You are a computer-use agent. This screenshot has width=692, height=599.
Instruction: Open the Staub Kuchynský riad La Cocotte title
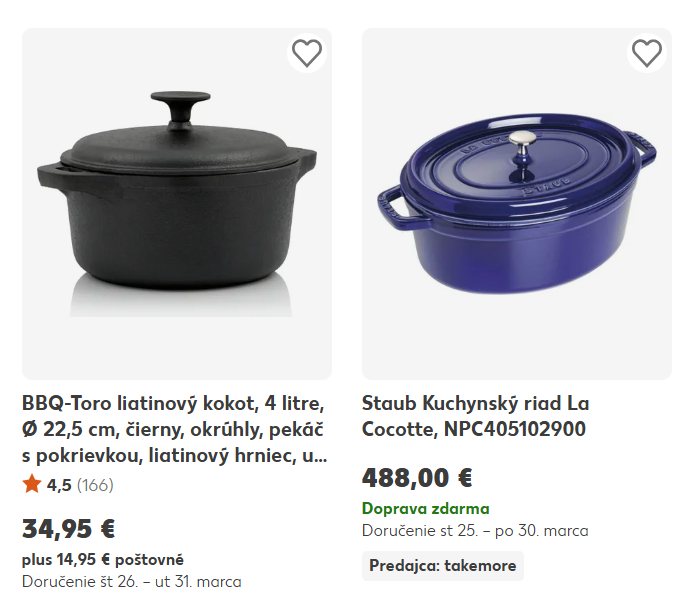coord(476,416)
